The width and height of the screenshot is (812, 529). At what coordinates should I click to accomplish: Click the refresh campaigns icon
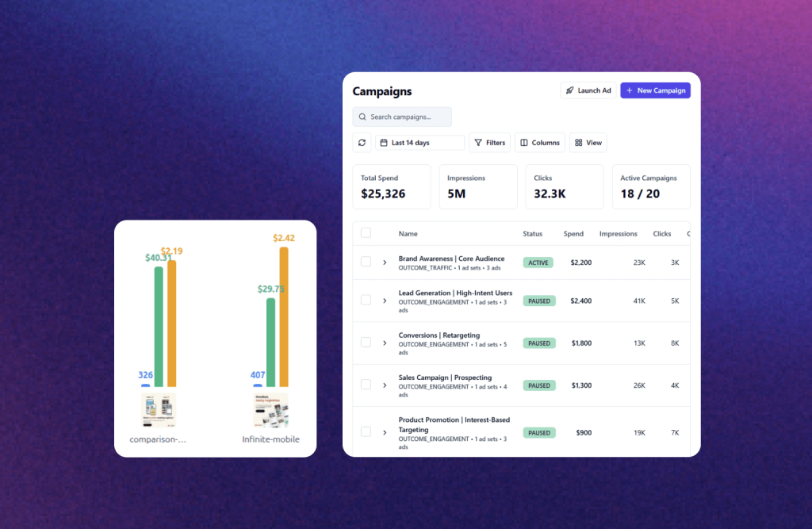[x=362, y=143]
